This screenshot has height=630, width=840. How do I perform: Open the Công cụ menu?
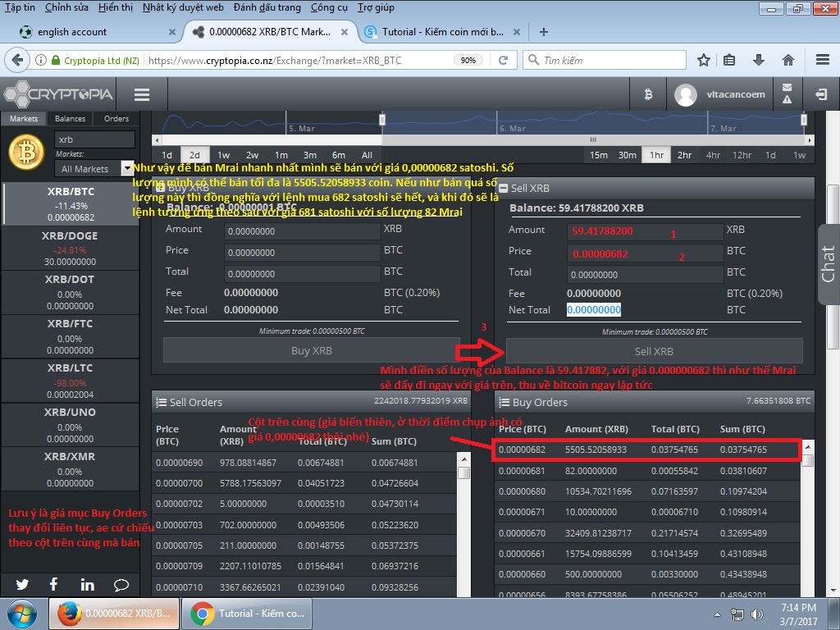(329, 7)
